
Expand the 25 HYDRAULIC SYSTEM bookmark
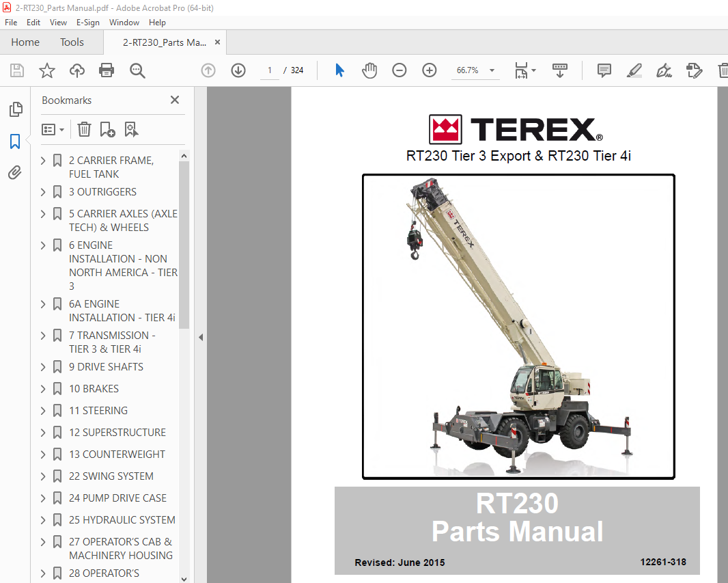44,520
